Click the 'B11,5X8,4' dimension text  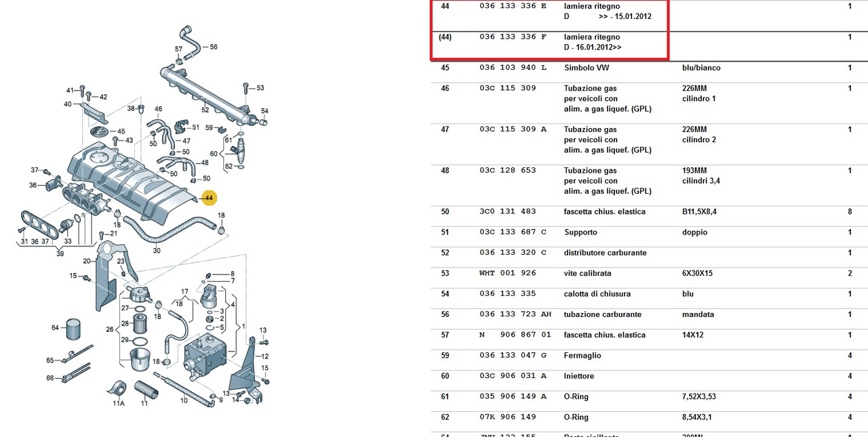699,212
